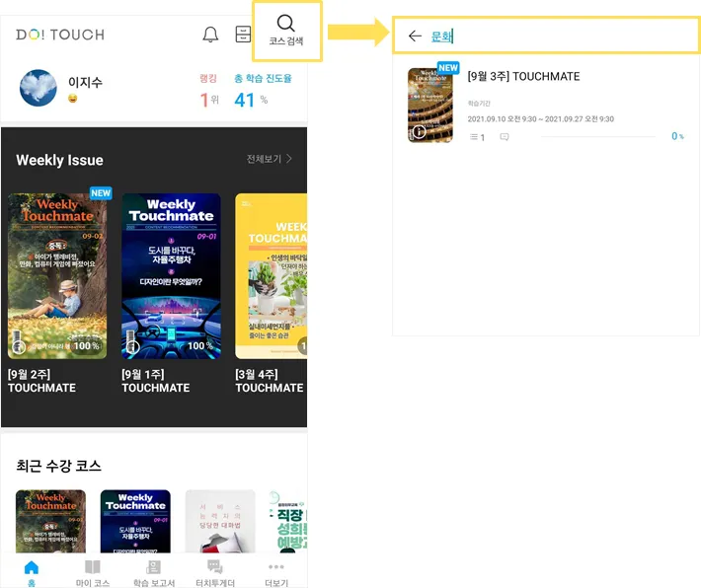Open the 터치투게더 tab

coord(215,573)
